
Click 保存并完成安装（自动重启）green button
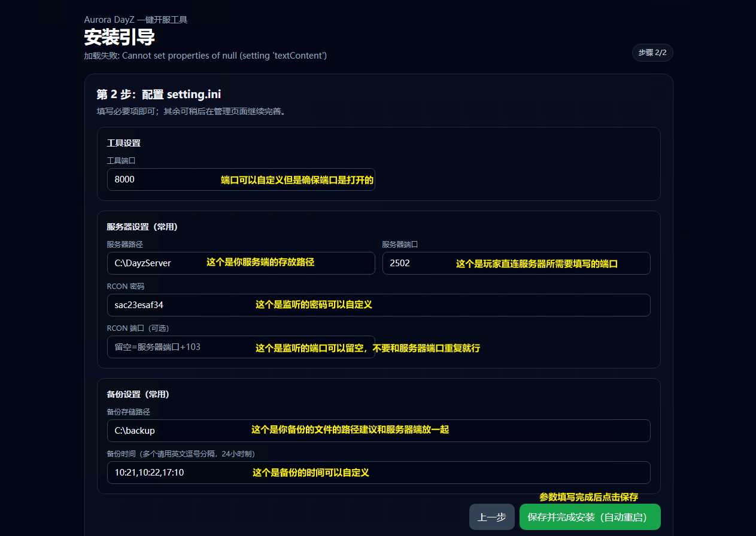(590, 517)
